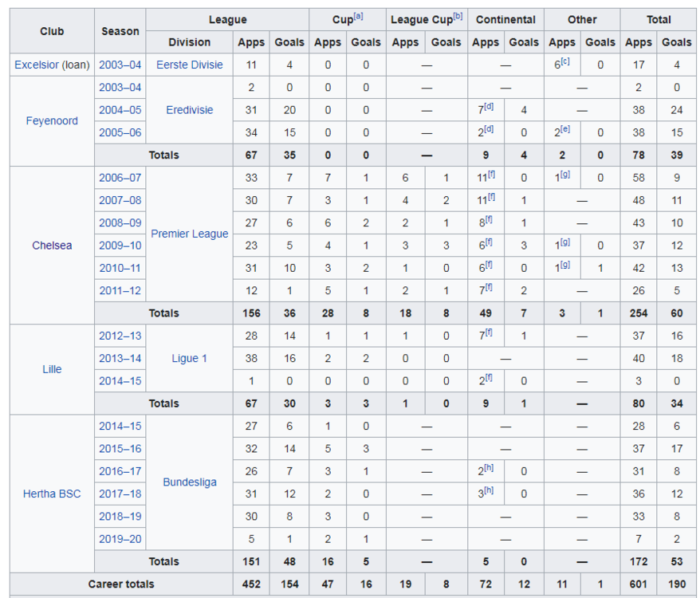Screen dimensions: 700x598
Task: Open the 2019–20 season link
Action: point(120,539)
